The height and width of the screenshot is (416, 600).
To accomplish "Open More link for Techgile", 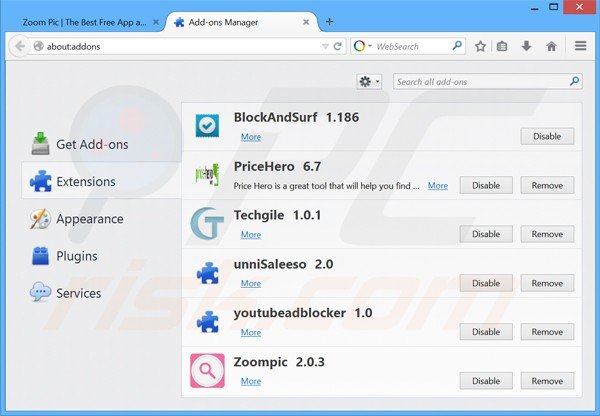I will click(251, 234).
